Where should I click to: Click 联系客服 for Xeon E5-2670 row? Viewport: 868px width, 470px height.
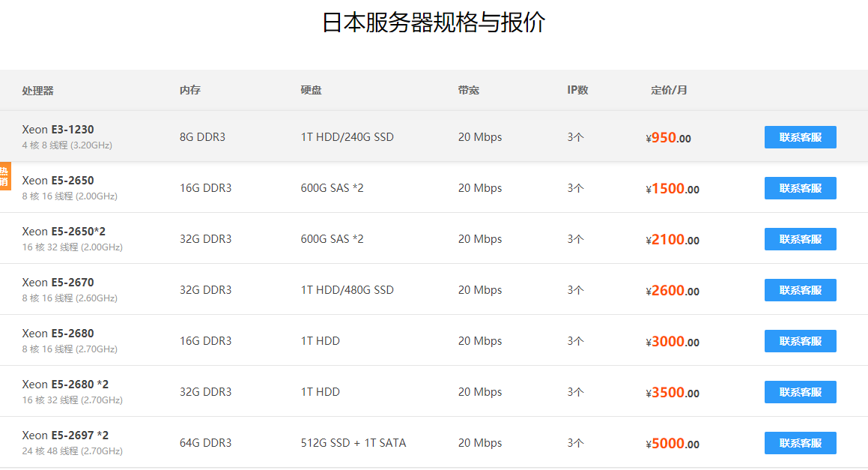[800, 290]
